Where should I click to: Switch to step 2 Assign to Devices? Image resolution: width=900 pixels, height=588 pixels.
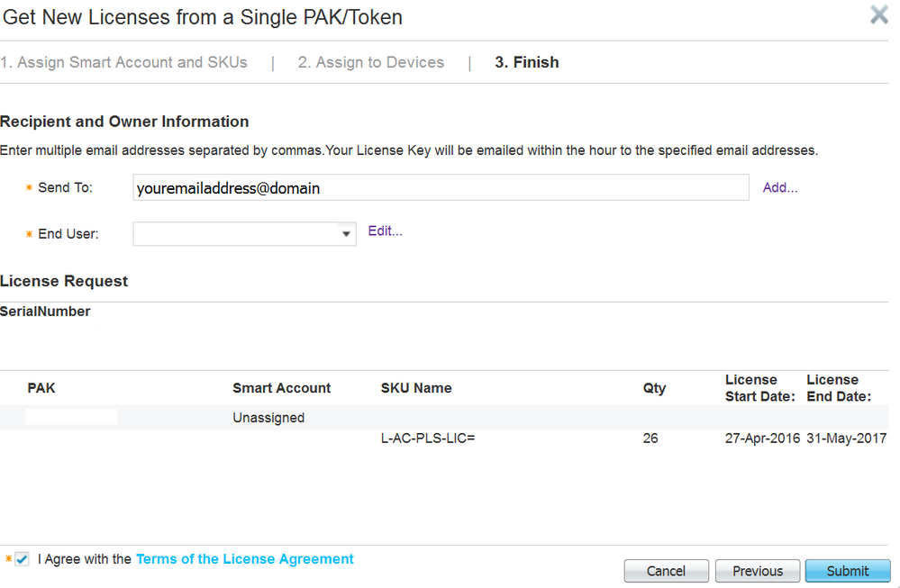click(371, 62)
